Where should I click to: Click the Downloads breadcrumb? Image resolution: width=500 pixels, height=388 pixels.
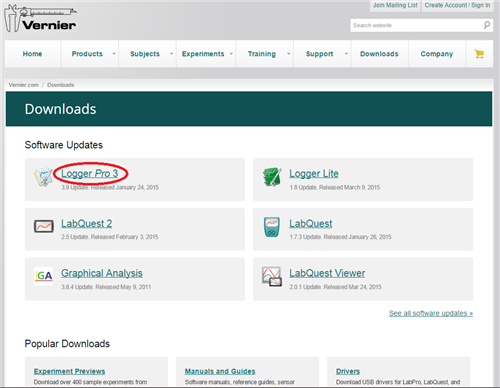[60, 85]
